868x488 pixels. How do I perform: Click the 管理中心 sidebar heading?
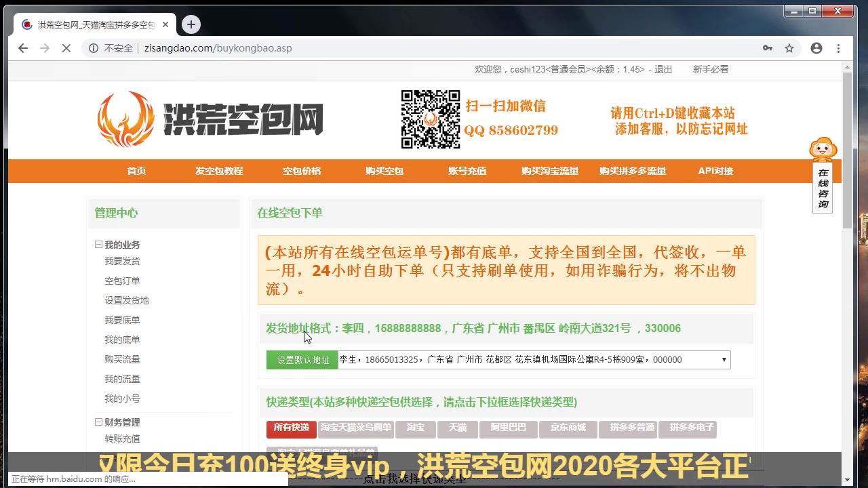pyautogui.click(x=116, y=213)
